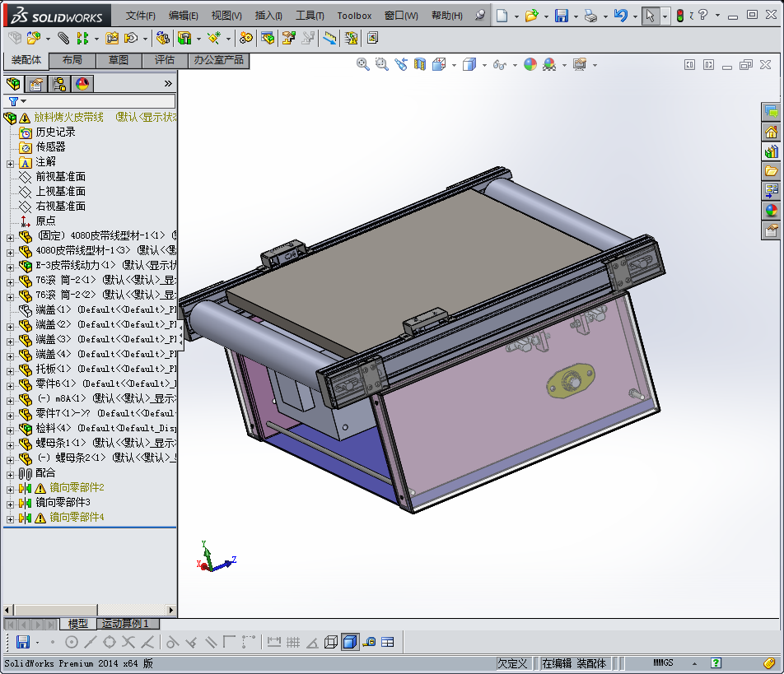Click the Rebuild traffic light icon

click(x=680, y=16)
